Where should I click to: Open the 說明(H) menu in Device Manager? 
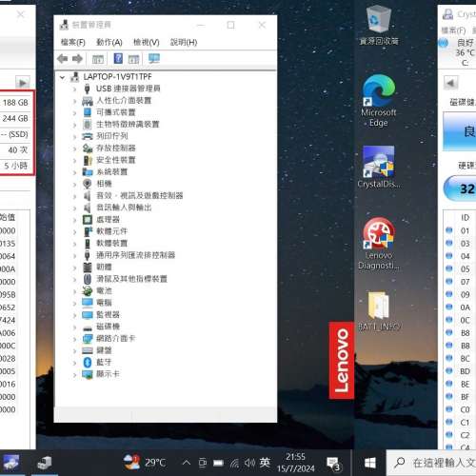click(x=184, y=42)
